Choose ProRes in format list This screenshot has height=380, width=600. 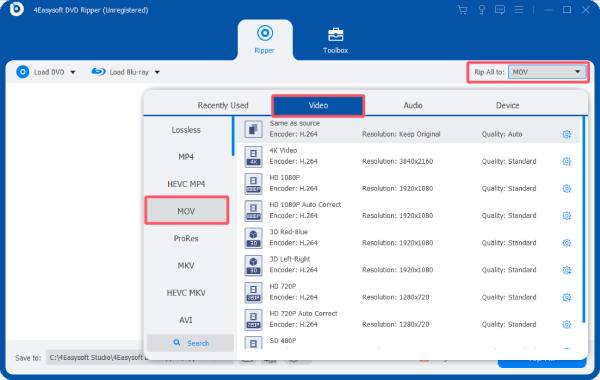(x=186, y=238)
